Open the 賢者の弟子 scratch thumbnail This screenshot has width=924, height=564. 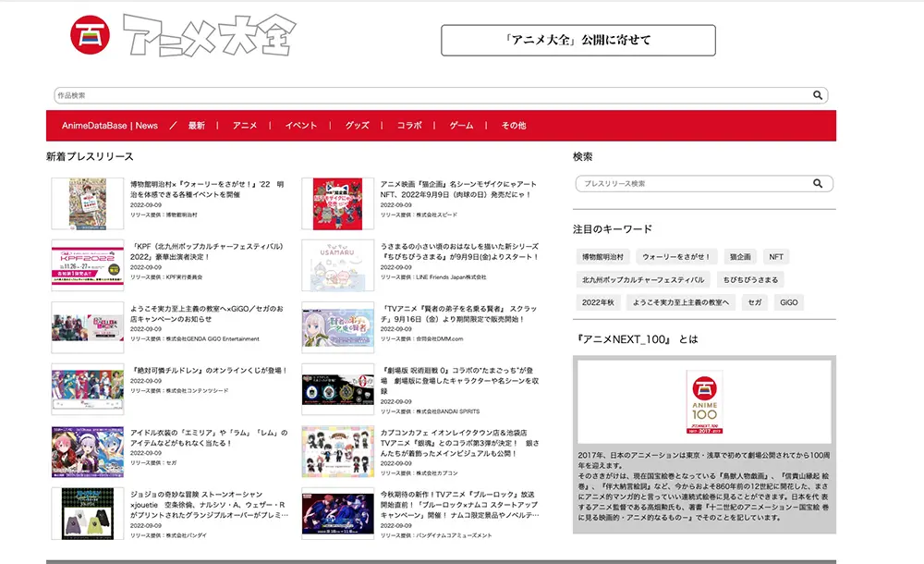click(337, 327)
